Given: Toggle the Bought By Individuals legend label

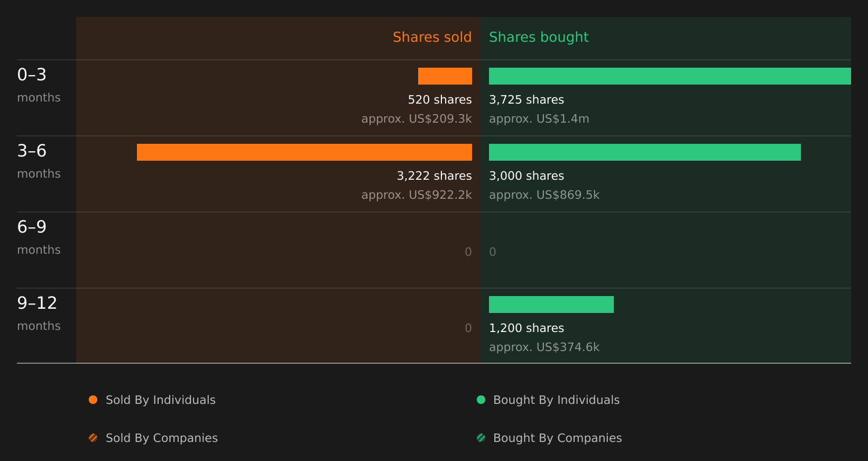Looking at the screenshot, I should (x=556, y=400).
